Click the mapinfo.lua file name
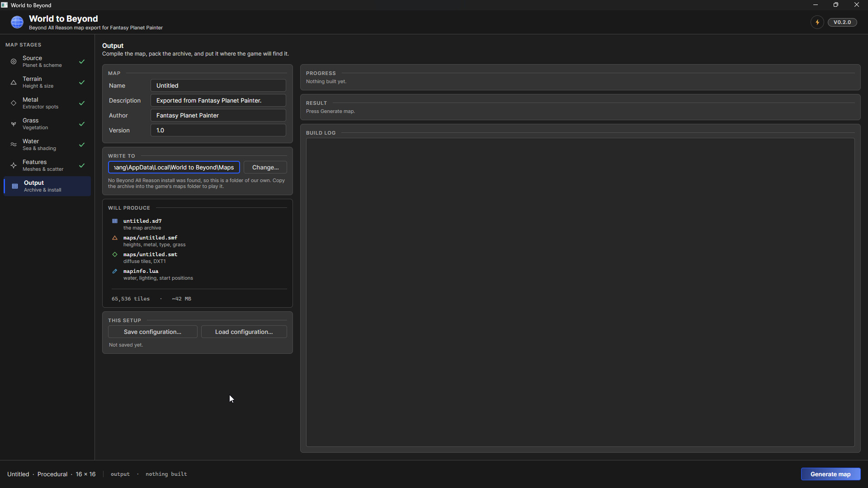 (141, 271)
